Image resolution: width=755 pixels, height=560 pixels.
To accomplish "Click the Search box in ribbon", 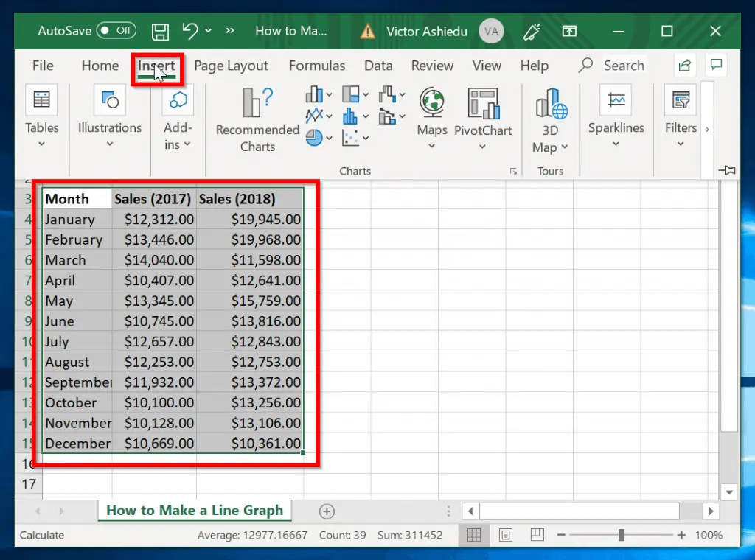I will coord(623,66).
